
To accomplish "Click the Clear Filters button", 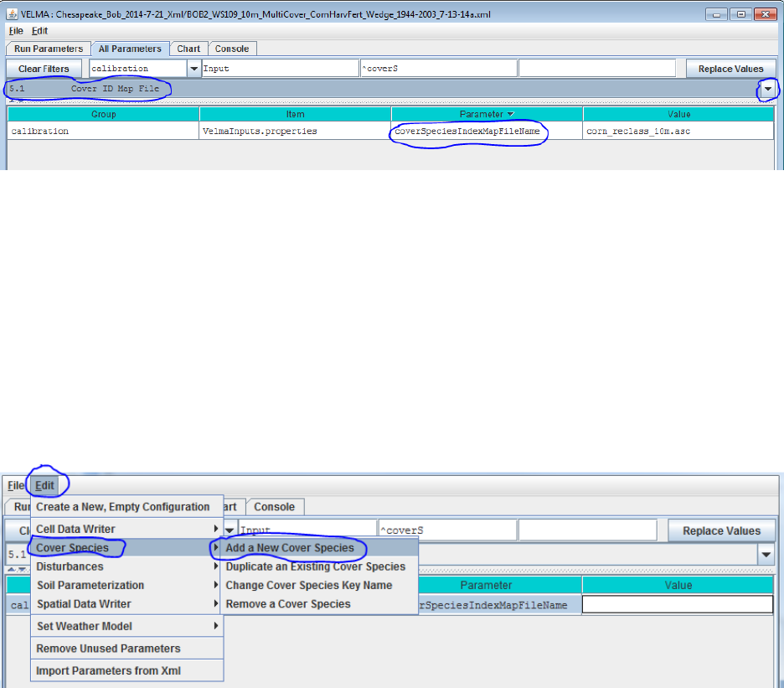I will coord(44,69).
